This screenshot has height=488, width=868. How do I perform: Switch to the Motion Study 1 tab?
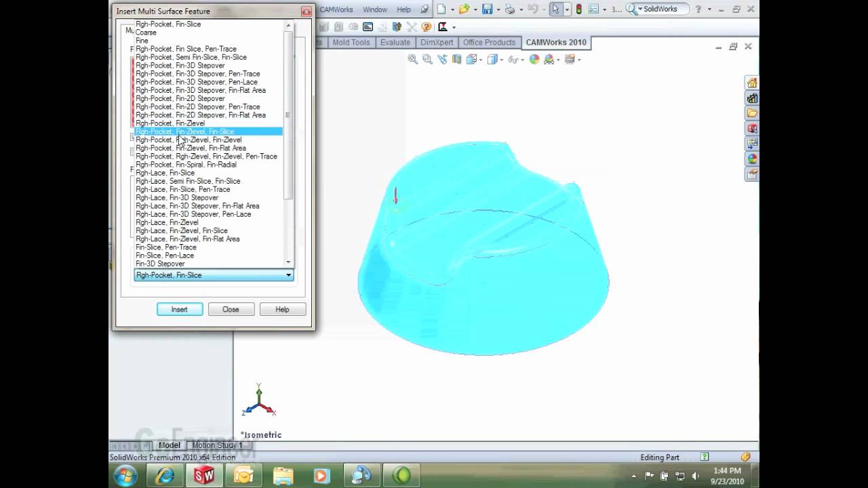(217, 445)
